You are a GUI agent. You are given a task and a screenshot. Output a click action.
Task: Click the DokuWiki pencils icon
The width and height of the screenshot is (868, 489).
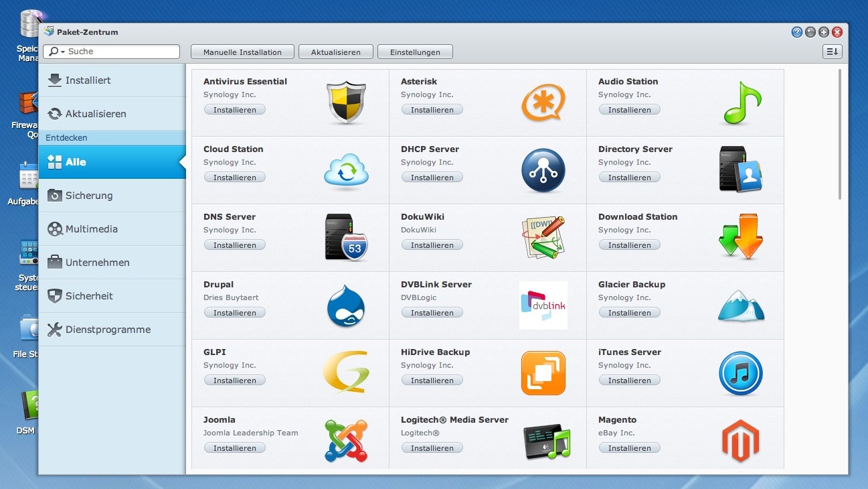pyautogui.click(x=543, y=238)
